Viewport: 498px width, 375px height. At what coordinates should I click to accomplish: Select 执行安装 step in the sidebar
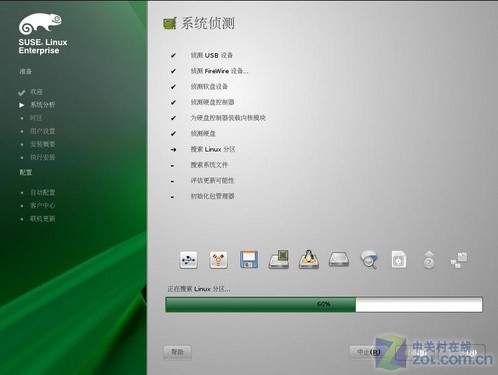coord(43,157)
